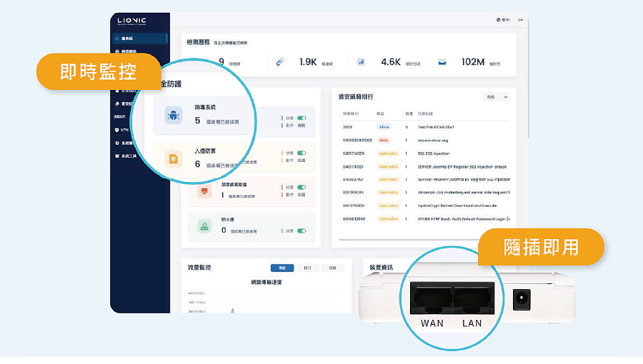
Task: Toggle the antivirus system status switch
Action: 301,118
